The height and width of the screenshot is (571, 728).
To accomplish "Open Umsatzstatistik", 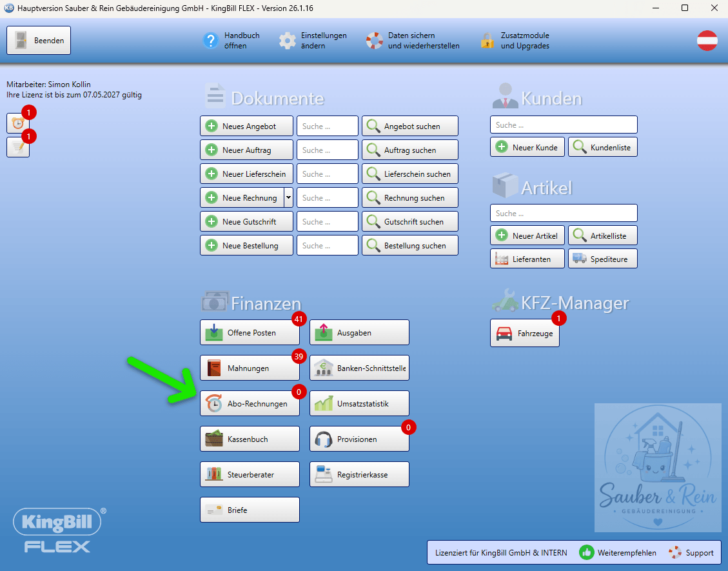I will (x=359, y=403).
